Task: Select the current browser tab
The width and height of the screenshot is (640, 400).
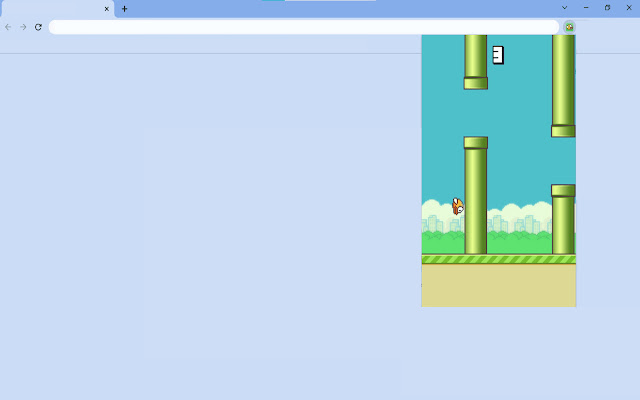Action: coord(57,9)
